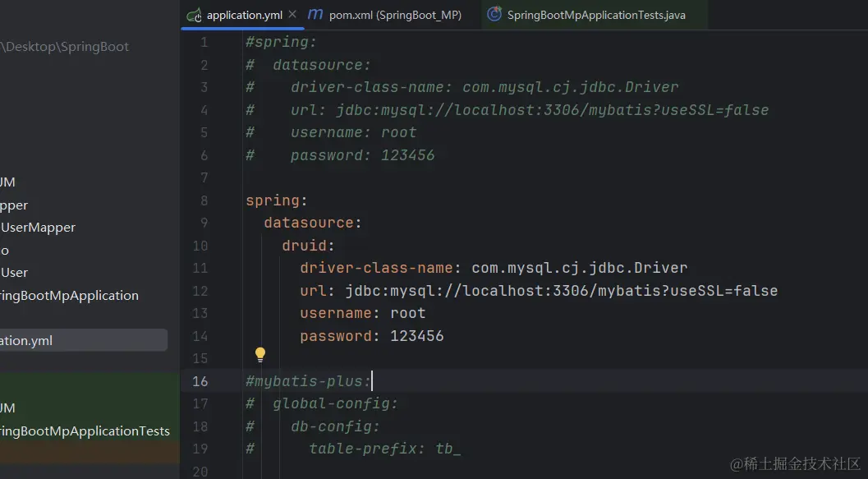Click the 'root' value on line 13
Image resolution: width=868 pixels, height=479 pixels.
click(408, 313)
